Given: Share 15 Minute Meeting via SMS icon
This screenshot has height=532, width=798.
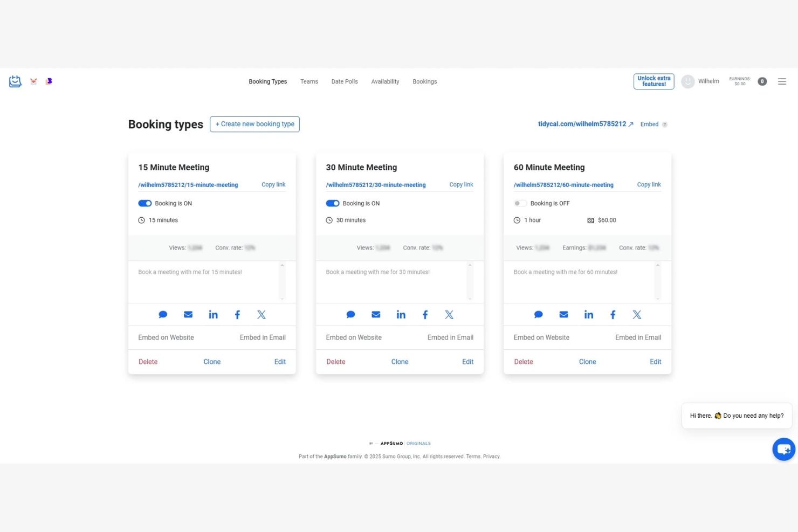Looking at the screenshot, I should tap(163, 314).
